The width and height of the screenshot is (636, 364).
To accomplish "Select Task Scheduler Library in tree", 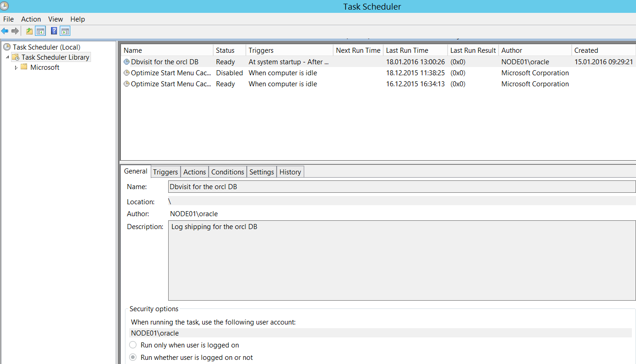I will tap(55, 57).
